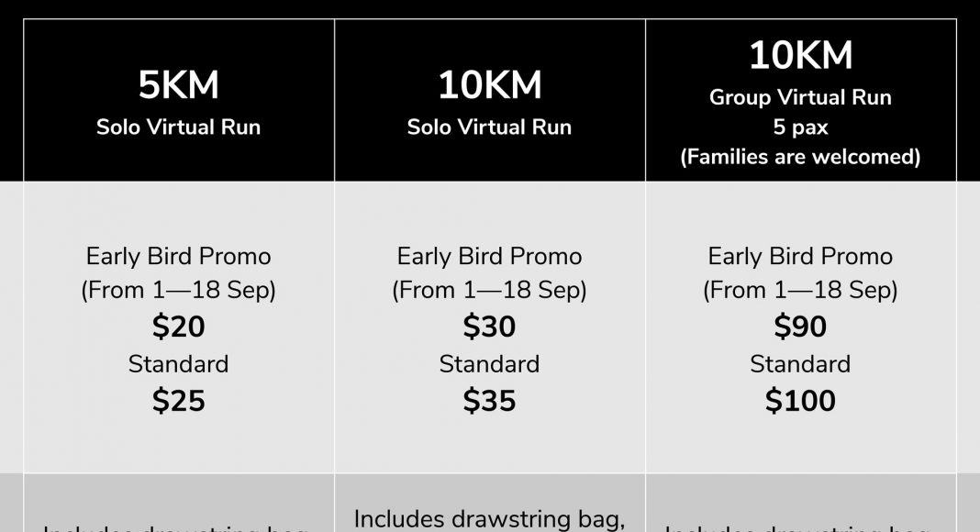This screenshot has width=980, height=532.
Task: Select the middle column's Solo Virtual Run text
Action: 489,127
